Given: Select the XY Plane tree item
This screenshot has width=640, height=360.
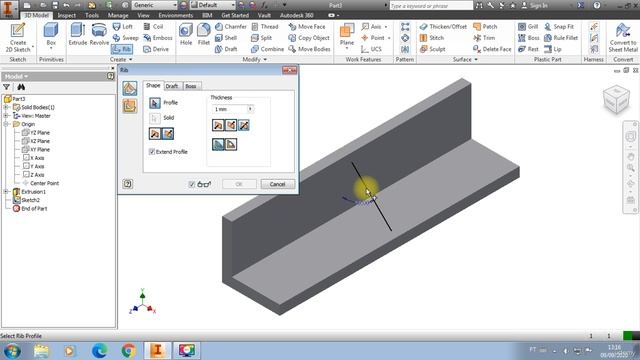Looking at the screenshot, I should click(x=36, y=149).
